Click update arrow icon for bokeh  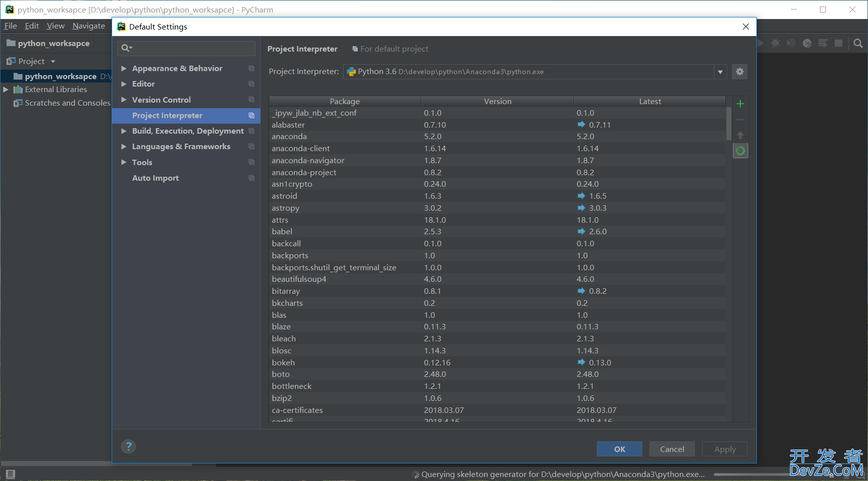[x=581, y=362]
